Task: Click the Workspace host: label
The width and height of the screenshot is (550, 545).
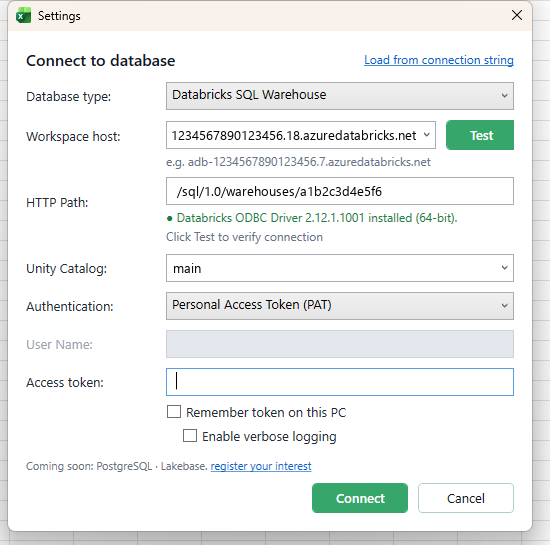Action: pyautogui.click(x=73, y=136)
